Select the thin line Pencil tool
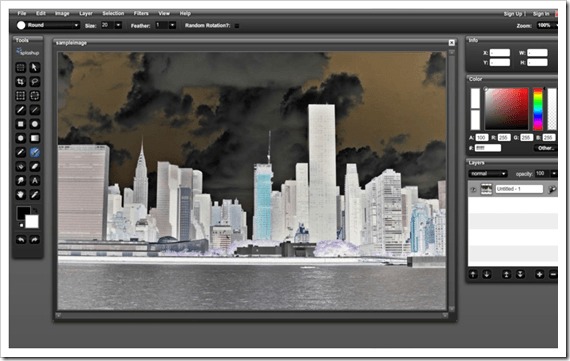The image size is (570, 361). [35, 110]
